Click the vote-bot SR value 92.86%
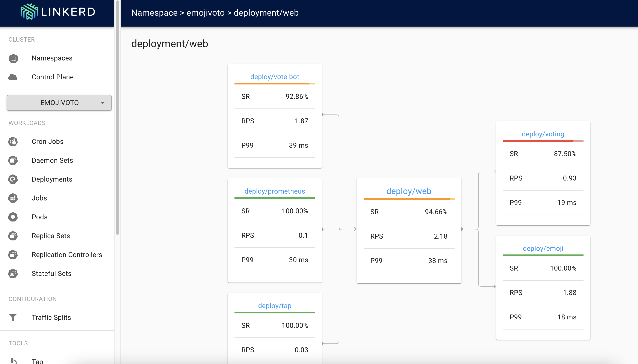 pyautogui.click(x=297, y=96)
